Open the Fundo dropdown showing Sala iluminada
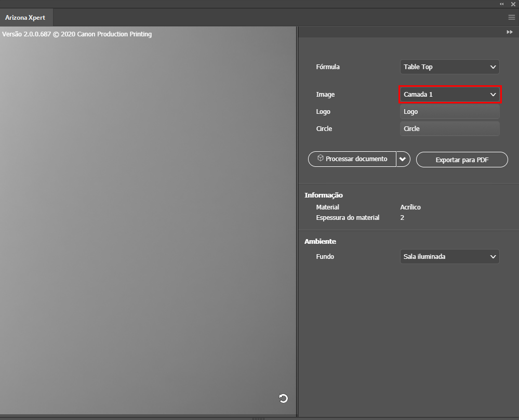 (449, 257)
